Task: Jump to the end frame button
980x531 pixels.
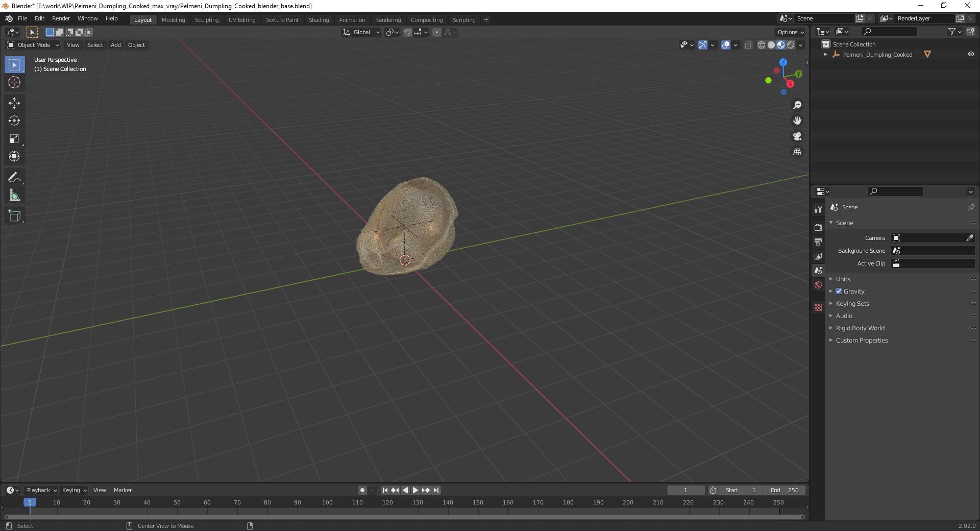Action: 436,490
